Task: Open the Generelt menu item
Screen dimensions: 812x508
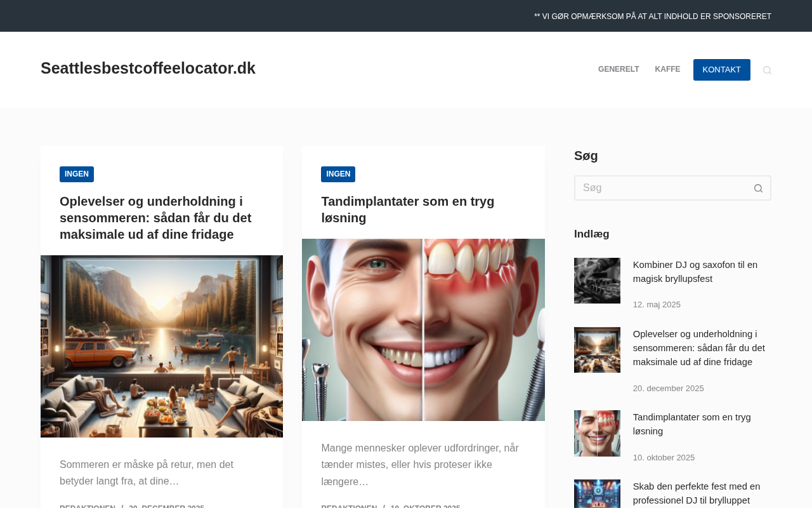Action: click(619, 70)
